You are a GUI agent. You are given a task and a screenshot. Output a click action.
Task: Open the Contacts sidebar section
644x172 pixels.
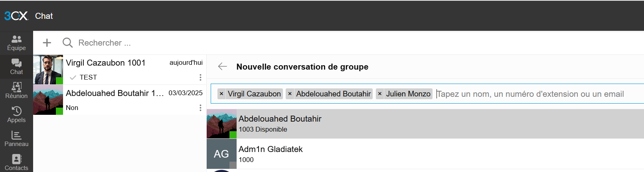pos(16,163)
